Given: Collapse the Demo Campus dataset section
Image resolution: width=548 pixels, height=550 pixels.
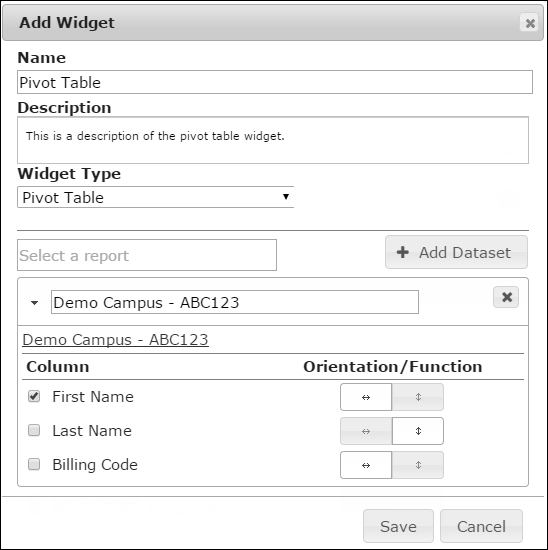Looking at the screenshot, I should [34, 303].
